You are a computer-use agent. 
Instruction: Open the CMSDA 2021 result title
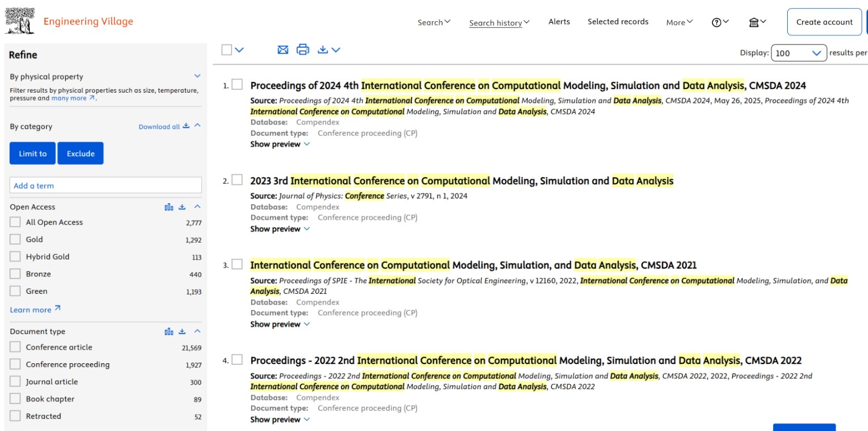473,265
